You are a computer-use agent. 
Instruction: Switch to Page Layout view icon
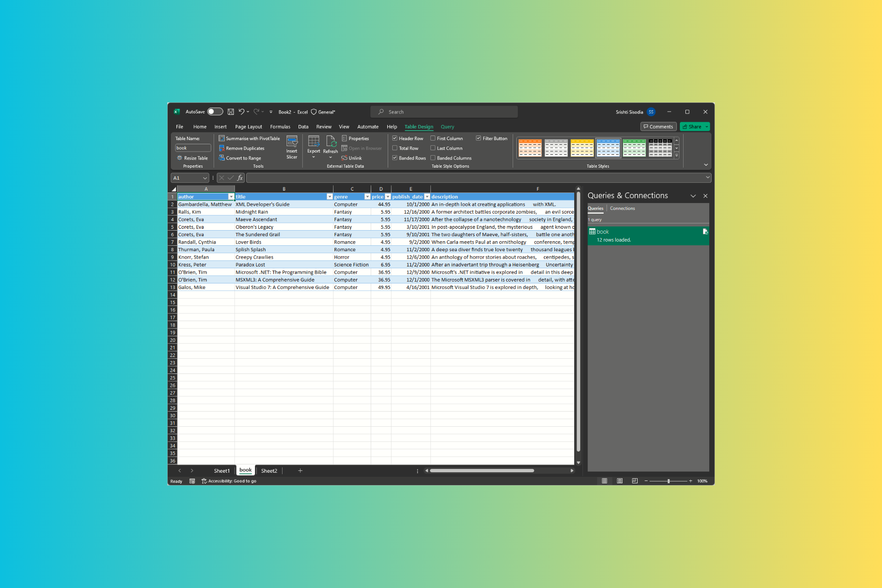pyautogui.click(x=620, y=481)
